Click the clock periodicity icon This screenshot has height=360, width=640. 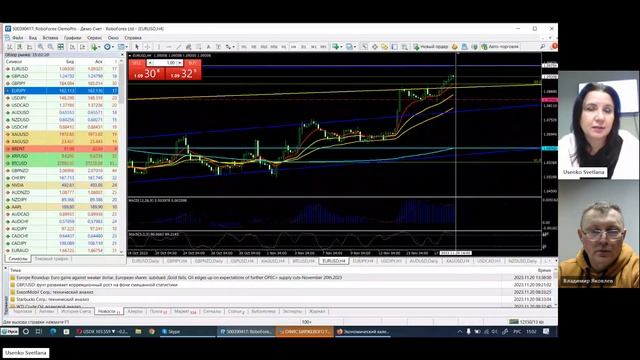pyautogui.click(x=107, y=47)
